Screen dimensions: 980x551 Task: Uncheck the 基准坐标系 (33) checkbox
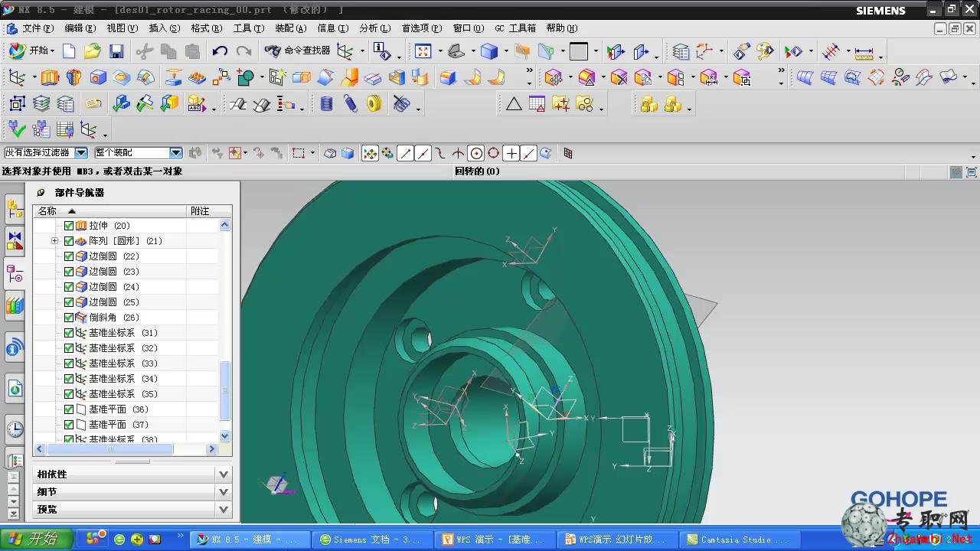click(x=69, y=364)
